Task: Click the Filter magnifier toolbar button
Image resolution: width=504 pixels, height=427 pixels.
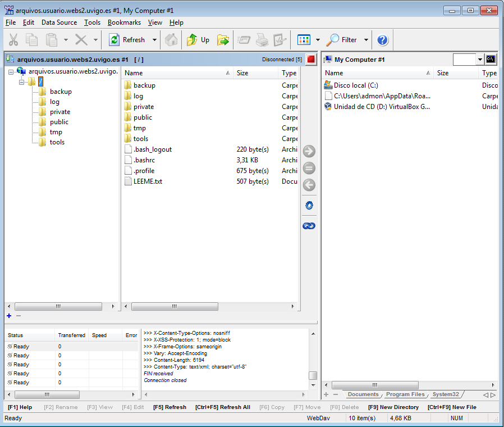Action: coord(342,40)
